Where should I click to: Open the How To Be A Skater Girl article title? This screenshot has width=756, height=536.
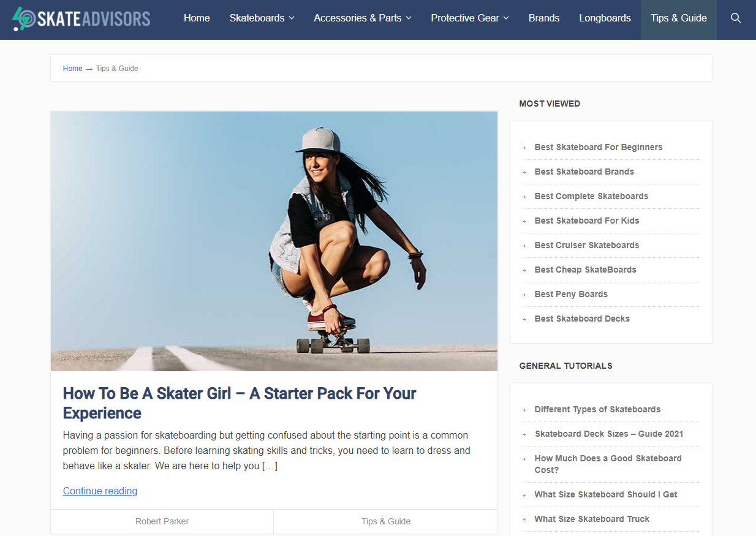[x=240, y=403]
